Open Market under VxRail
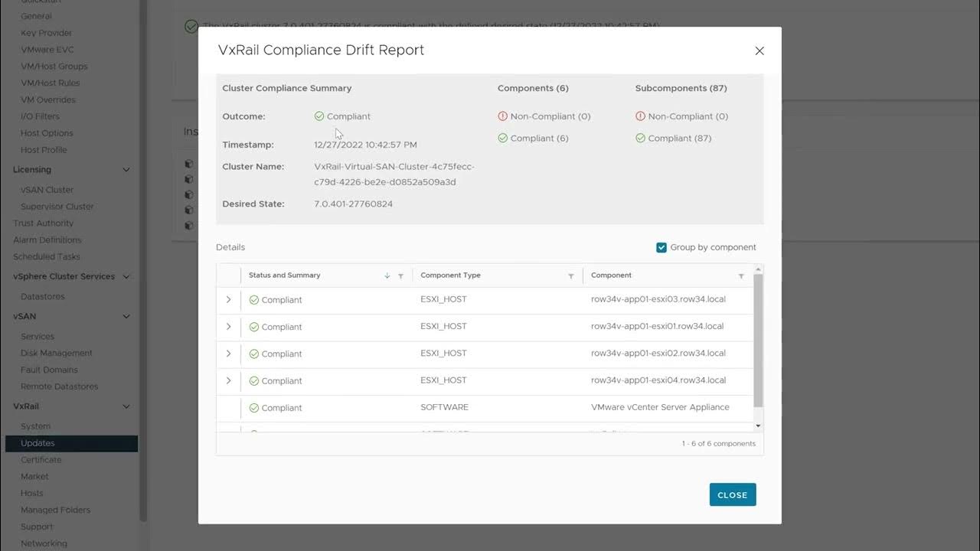The image size is (980, 551). tap(35, 476)
